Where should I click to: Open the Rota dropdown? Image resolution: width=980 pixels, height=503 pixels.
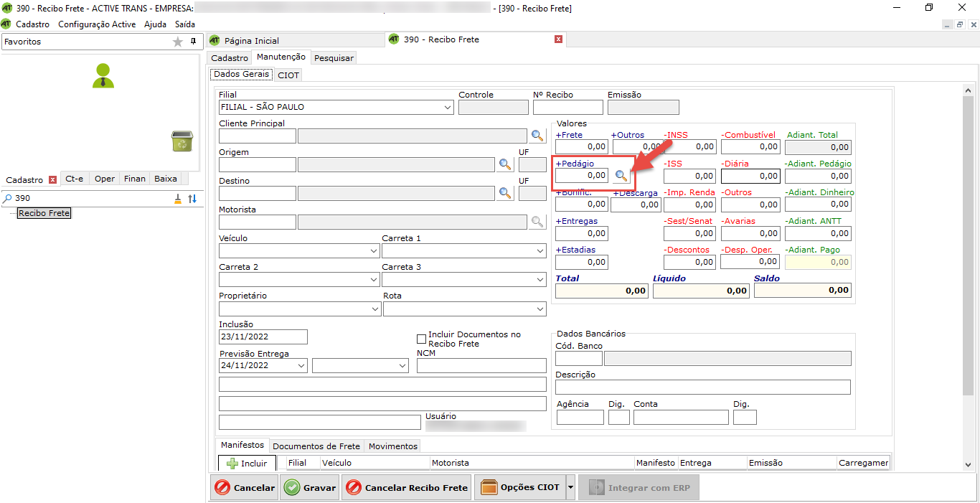(x=540, y=309)
